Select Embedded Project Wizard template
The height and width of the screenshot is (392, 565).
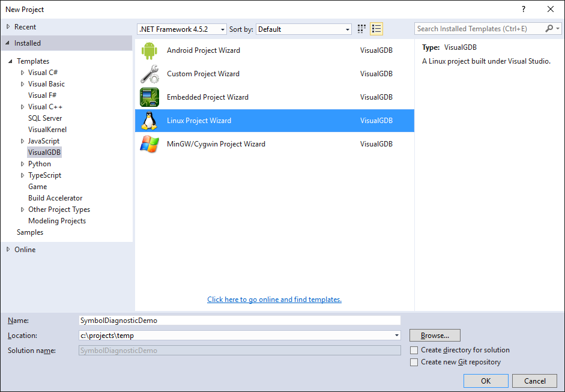pyautogui.click(x=274, y=97)
